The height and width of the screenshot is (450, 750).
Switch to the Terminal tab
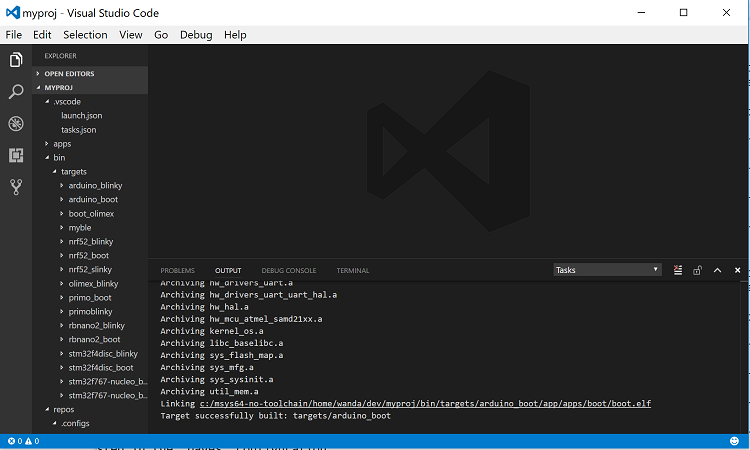pos(352,270)
